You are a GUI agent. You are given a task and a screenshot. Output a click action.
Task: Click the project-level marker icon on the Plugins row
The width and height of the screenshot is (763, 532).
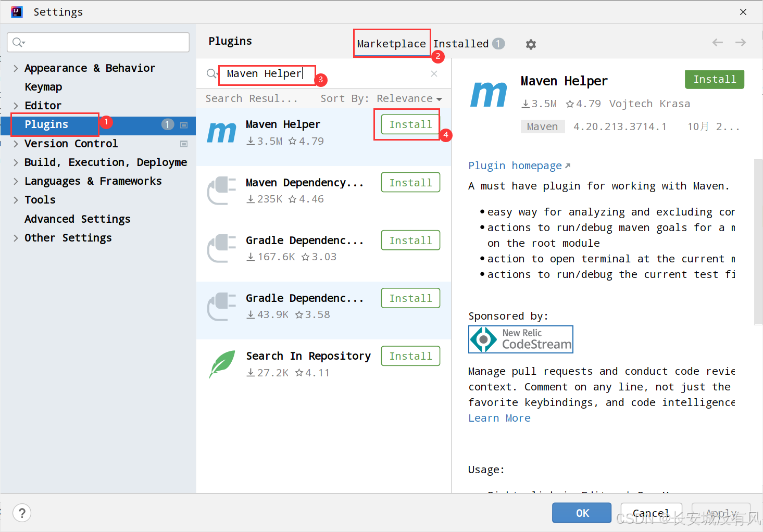coord(184,125)
